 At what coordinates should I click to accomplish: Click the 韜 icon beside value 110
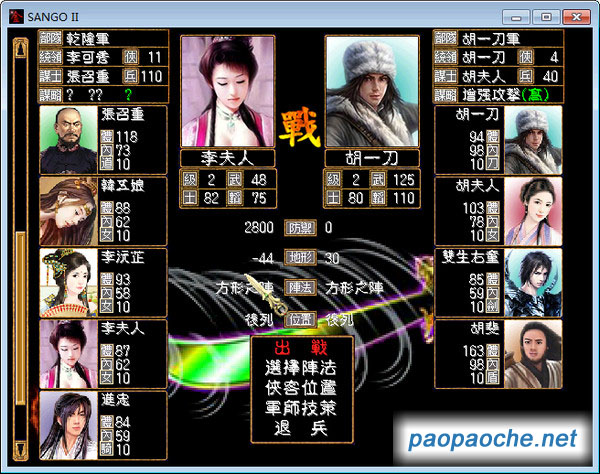(x=378, y=198)
